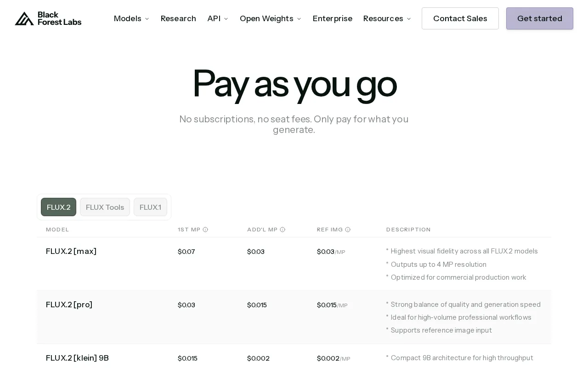Click the Black Forest Labs logo
The width and height of the screenshot is (588, 368).
pos(48,18)
